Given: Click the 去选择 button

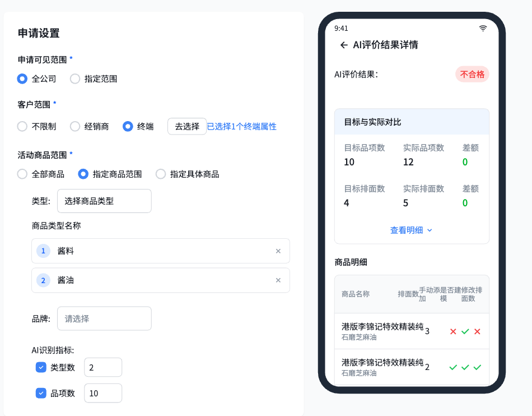Looking at the screenshot, I should point(187,127).
